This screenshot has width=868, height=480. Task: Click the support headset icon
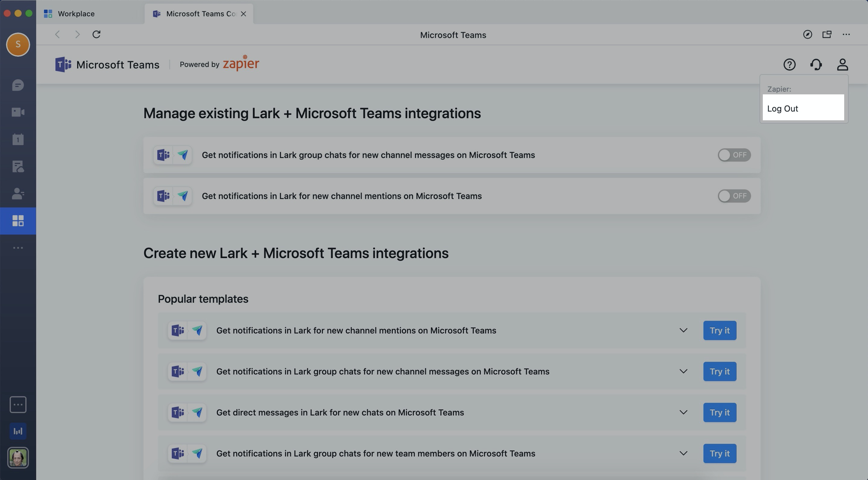[x=816, y=64]
